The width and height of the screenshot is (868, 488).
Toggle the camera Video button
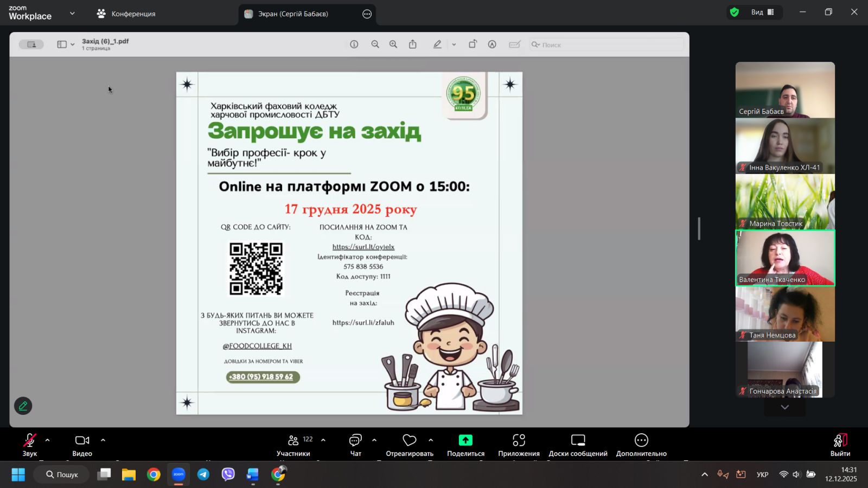(82, 445)
